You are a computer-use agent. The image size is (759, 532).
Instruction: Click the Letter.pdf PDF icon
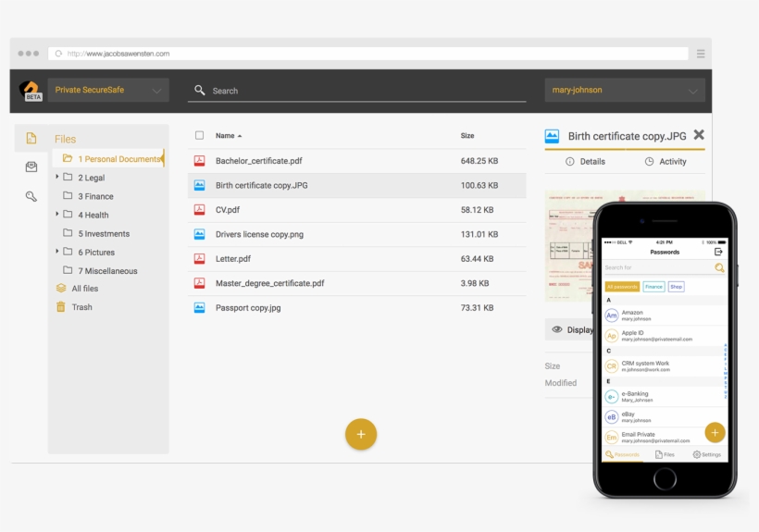point(199,258)
